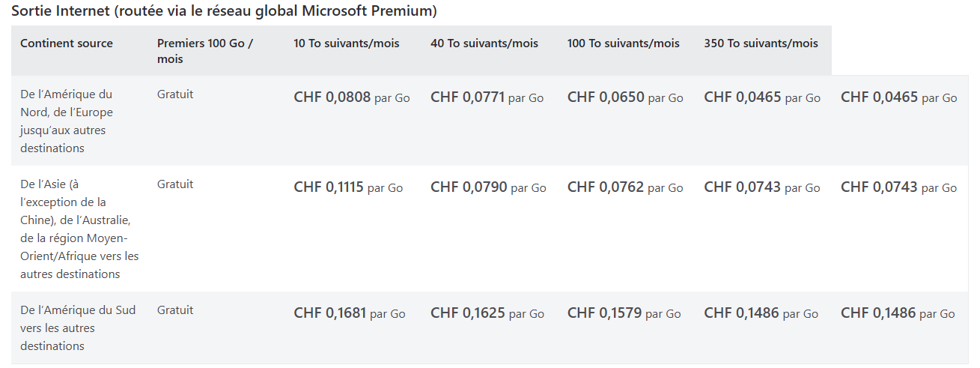Click the 'De l'Asie' source row label
The width and height of the screenshot is (980, 368).
(x=79, y=229)
